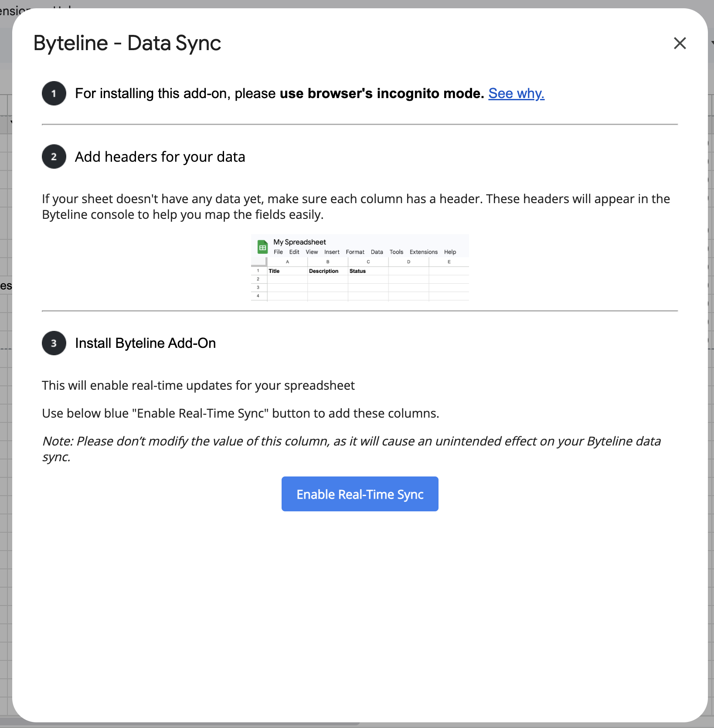Viewport: 714px width, 728px height.
Task: Click the My Spreadsheet title text
Action: 299,242
